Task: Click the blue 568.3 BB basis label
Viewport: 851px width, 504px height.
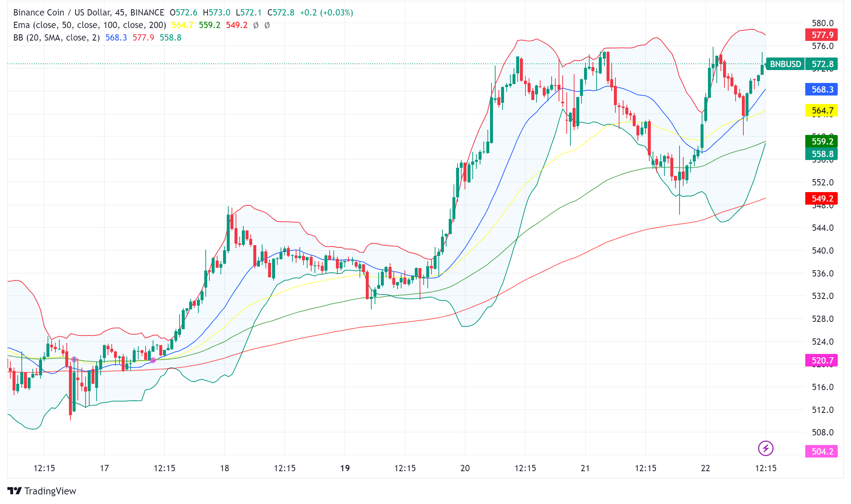Action: tap(822, 90)
